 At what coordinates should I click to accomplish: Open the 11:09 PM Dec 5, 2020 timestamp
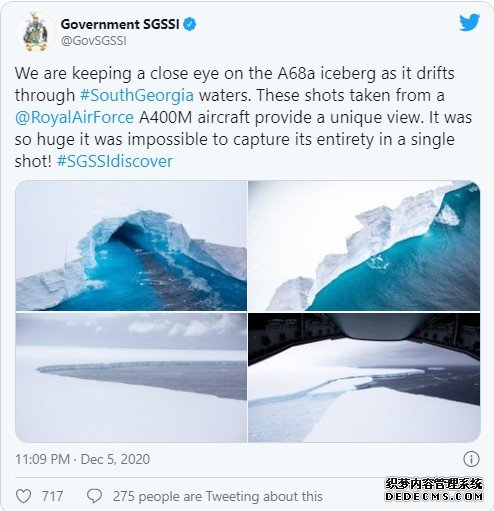tap(83, 459)
